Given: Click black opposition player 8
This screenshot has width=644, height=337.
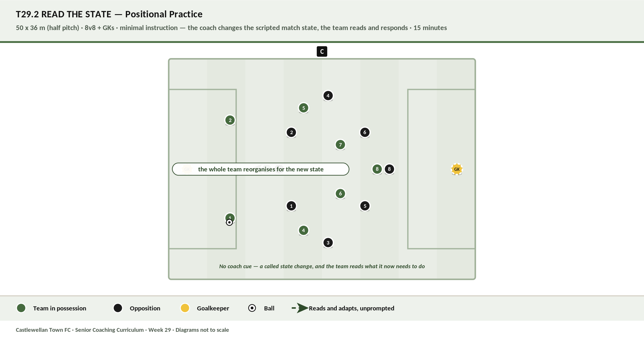Looking at the screenshot, I should tap(389, 169).
